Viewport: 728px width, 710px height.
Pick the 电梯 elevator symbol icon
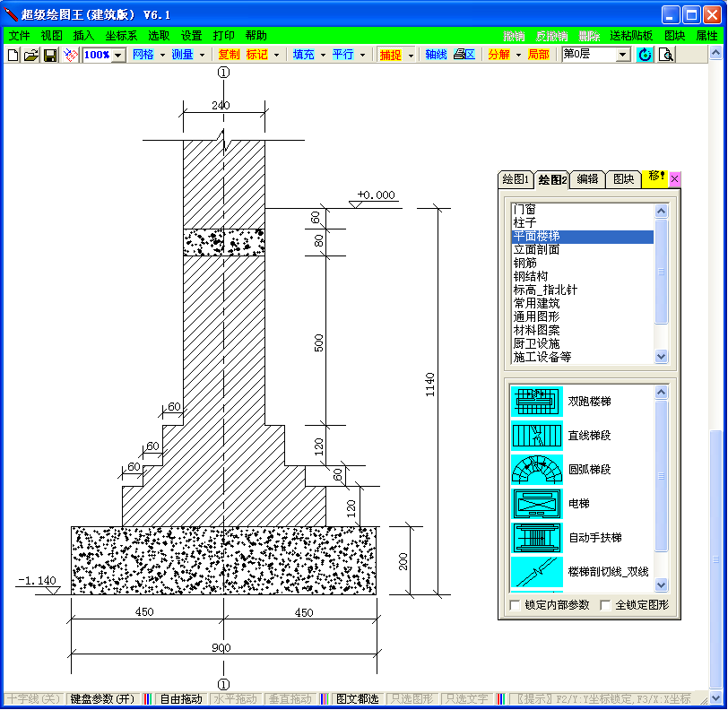tap(536, 503)
